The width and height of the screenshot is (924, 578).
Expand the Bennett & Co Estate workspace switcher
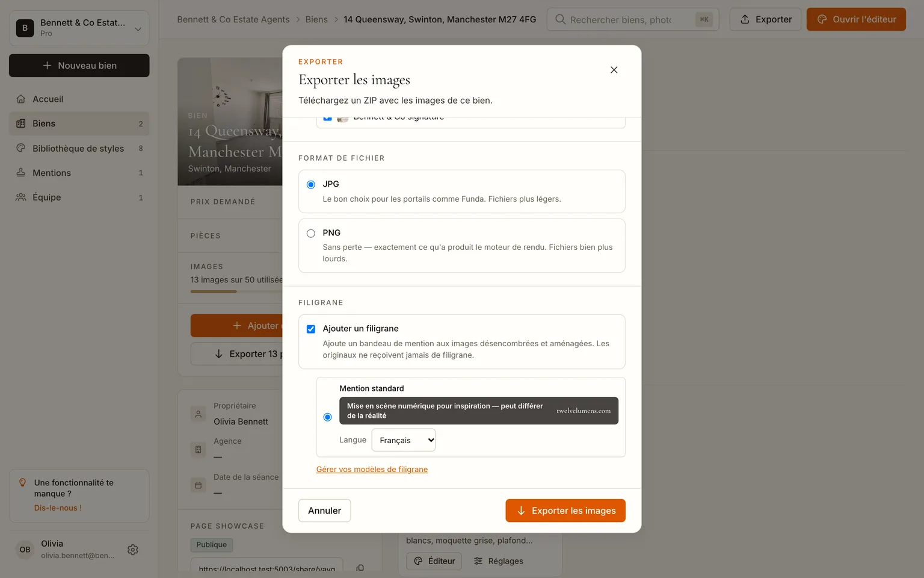point(79,28)
